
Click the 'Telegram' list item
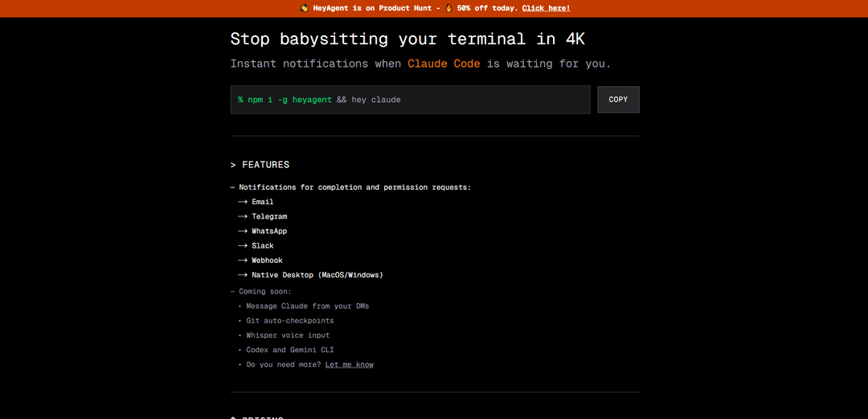[269, 216]
